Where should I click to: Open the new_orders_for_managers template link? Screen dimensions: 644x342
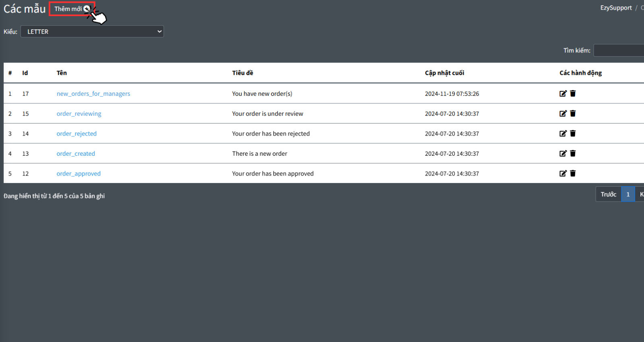[93, 94]
